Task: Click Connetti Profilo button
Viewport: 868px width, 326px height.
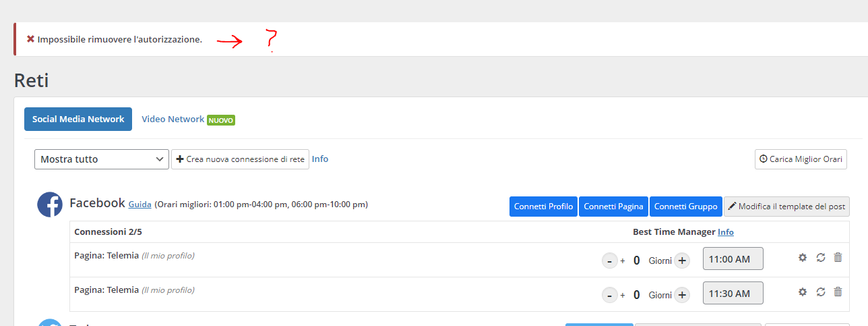Action: click(x=543, y=207)
